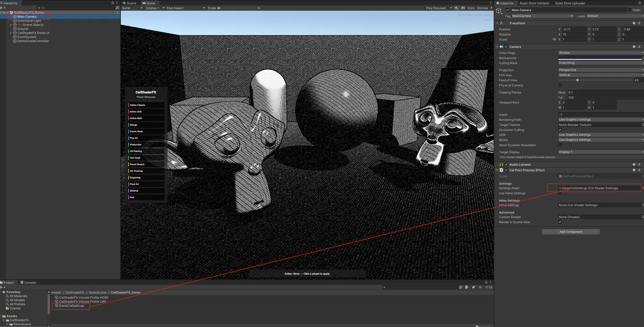Click the Hierarchy create plus button
This screenshot has height=327, width=644.
2,8
